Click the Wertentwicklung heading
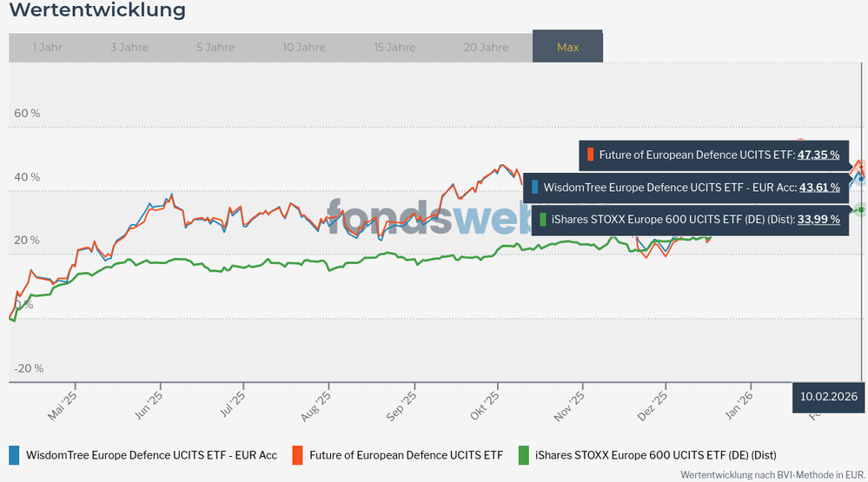This screenshot has width=868, height=482. (97, 10)
